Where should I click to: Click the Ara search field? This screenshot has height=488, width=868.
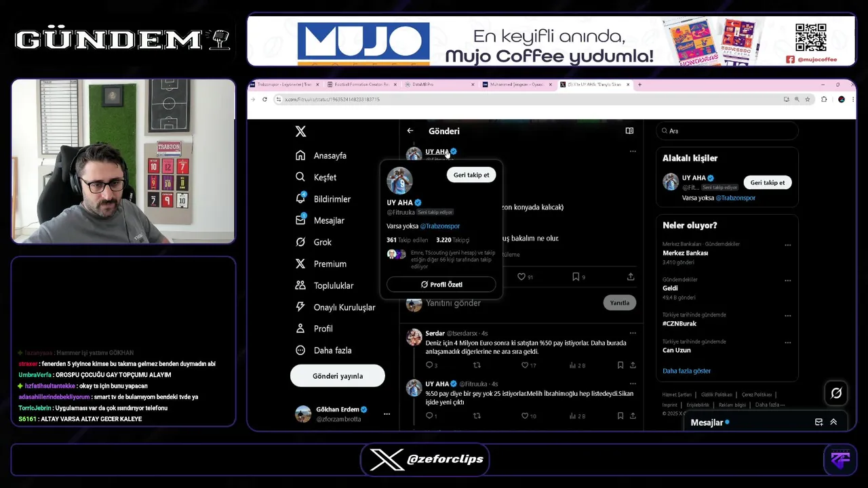[x=727, y=131]
